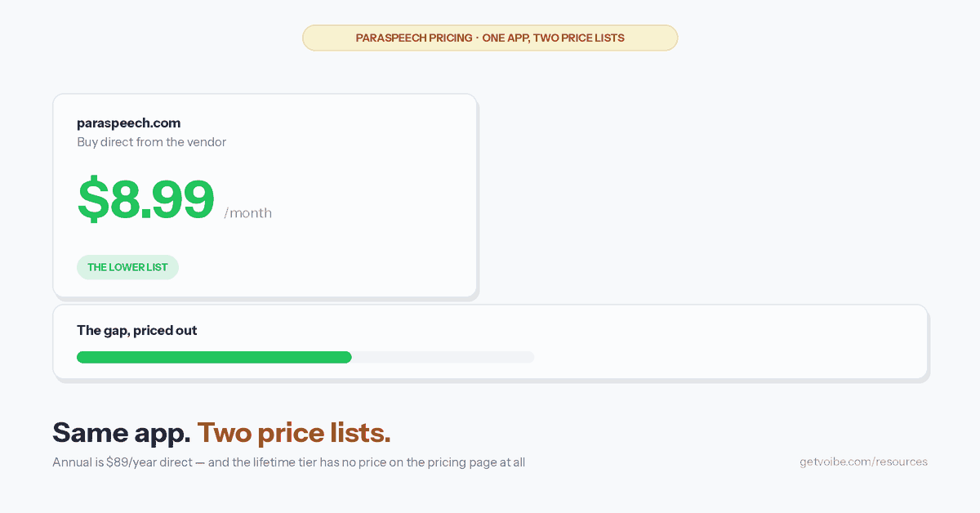Click the green filled progress bar

[214, 357]
